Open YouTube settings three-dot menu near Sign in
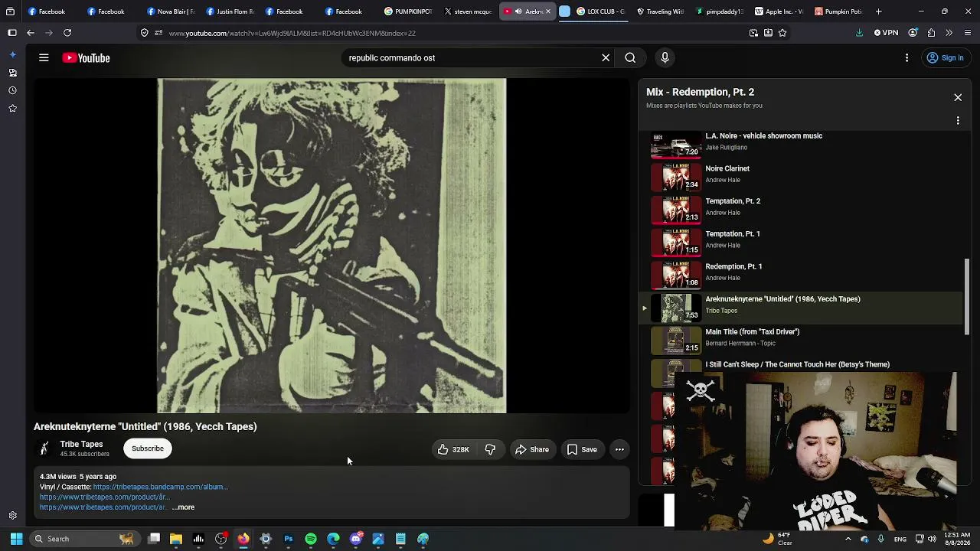This screenshot has width=980, height=551. coord(906,58)
